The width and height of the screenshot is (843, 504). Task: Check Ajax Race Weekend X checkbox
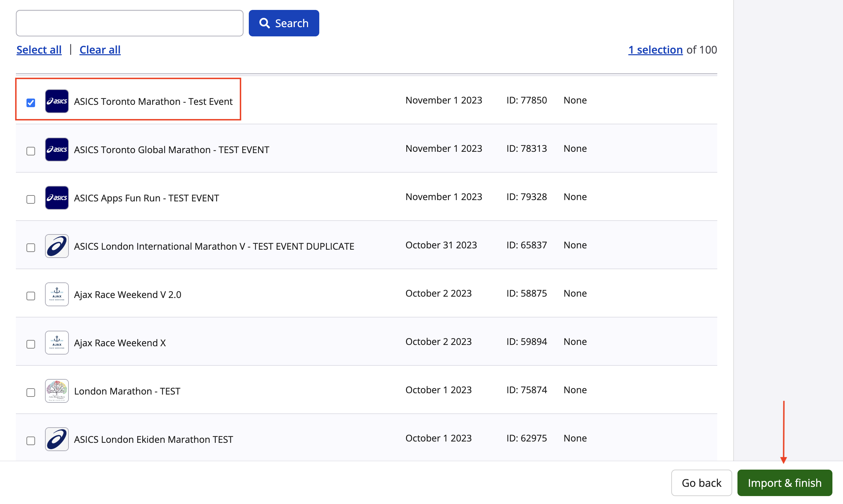pos(31,344)
